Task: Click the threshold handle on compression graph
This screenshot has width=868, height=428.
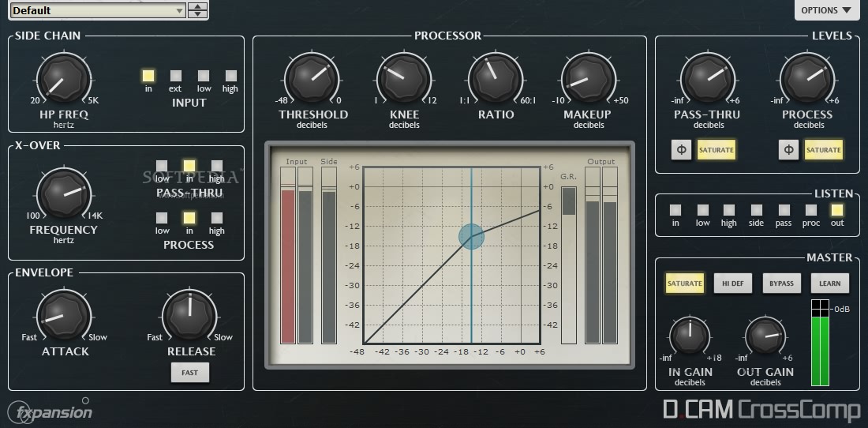Action: 472,236
